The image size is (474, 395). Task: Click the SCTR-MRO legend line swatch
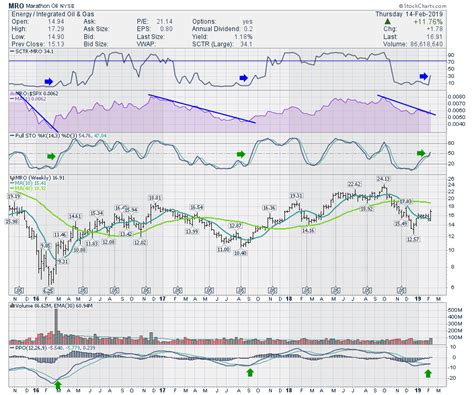click(12, 52)
